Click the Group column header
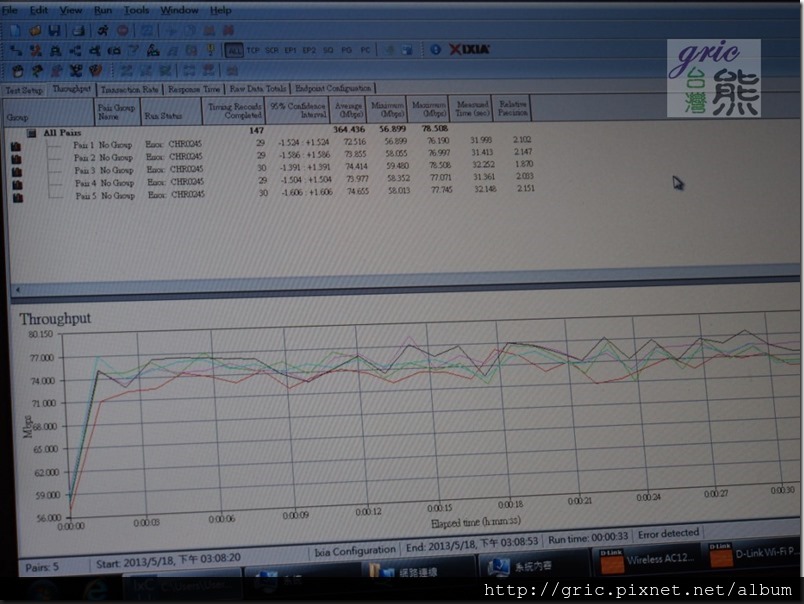The width and height of the screenshot is (804, 604). click(48, 112)
